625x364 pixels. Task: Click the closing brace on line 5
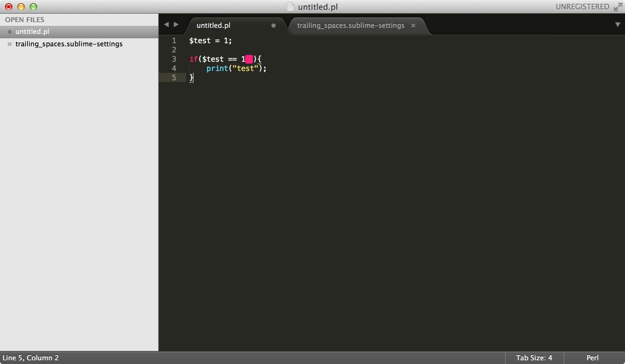(x=191, y=77)
